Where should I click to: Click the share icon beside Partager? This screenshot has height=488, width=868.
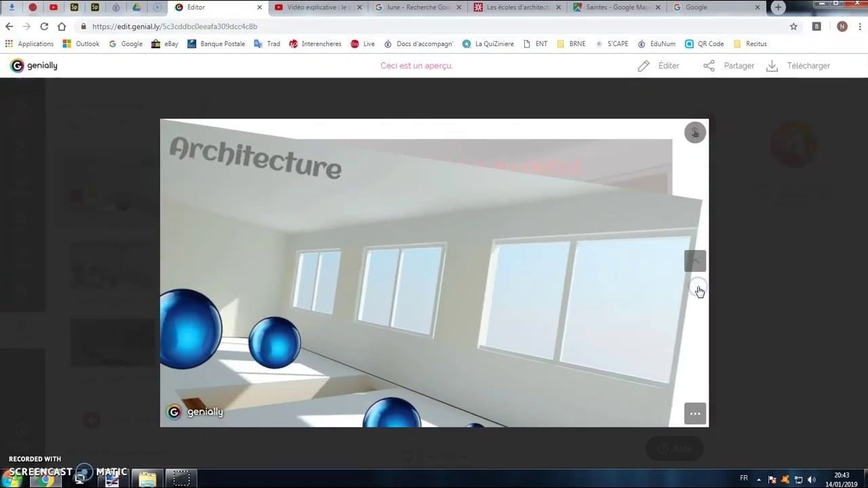click(x=709, y=66)
